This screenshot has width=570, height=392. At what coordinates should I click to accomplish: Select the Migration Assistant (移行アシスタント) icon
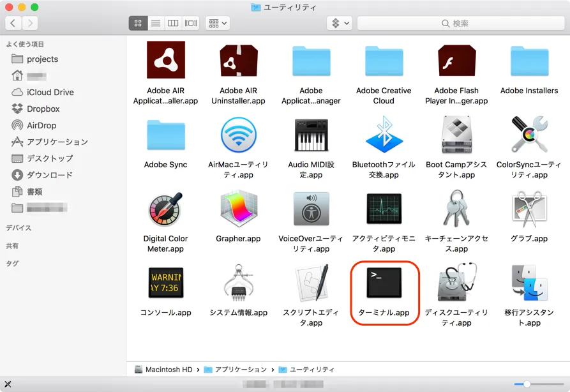529,283
